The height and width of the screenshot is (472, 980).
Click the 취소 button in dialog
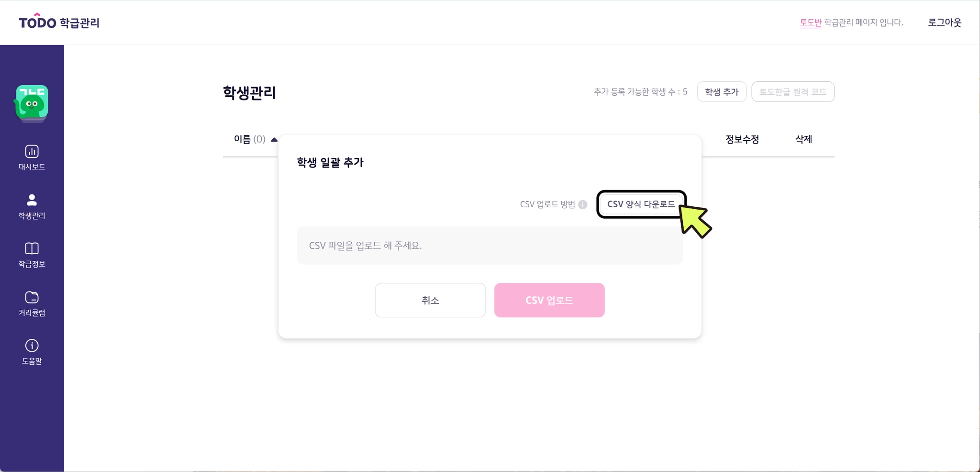point(430,300)
